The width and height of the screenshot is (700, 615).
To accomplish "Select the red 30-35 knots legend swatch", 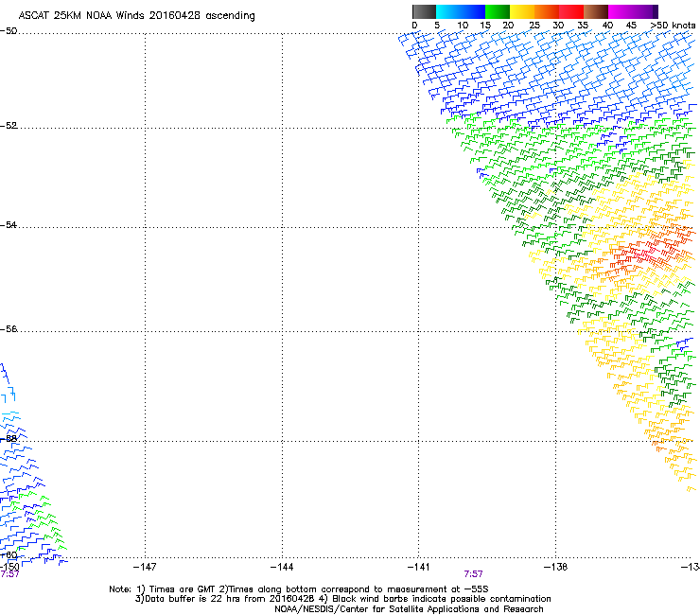I will coord(571,11).
